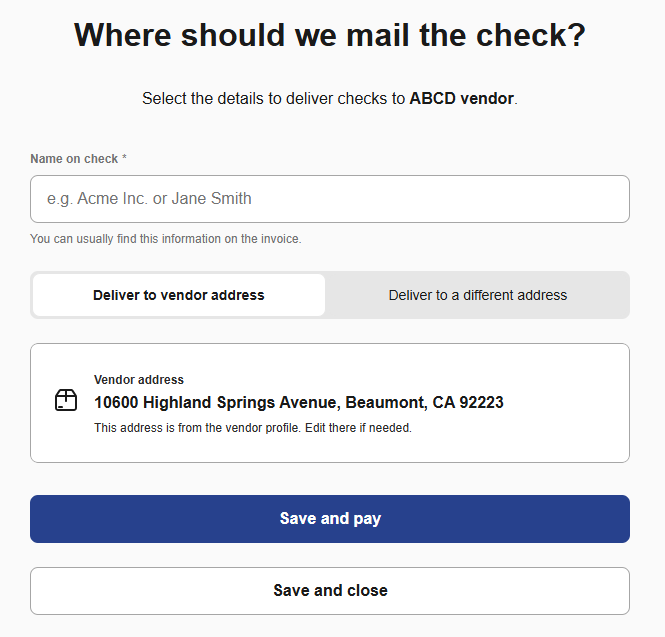Focus the Name on check input field
This screenshot has height=637, width=665.
coord(330,199)
